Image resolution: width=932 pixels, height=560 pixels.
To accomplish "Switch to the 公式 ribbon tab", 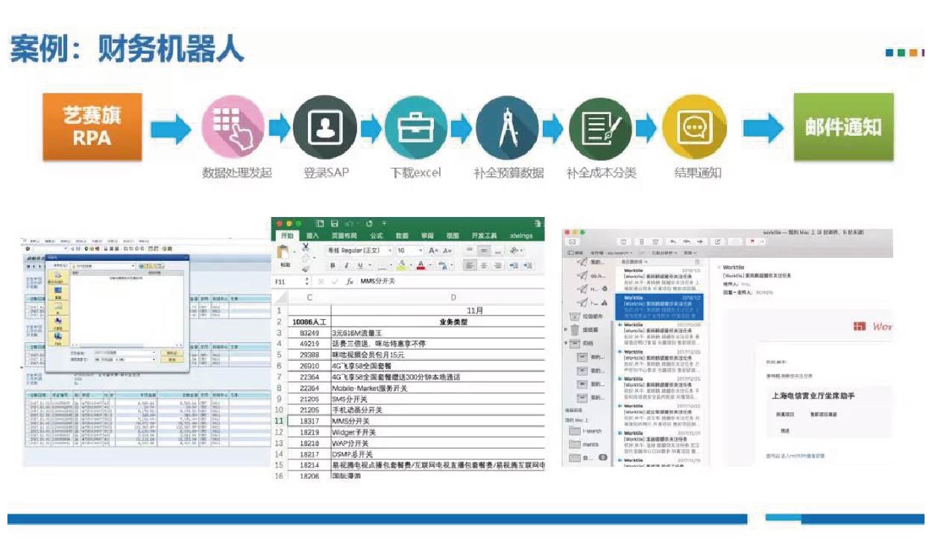I will click(x=377, y=236).
